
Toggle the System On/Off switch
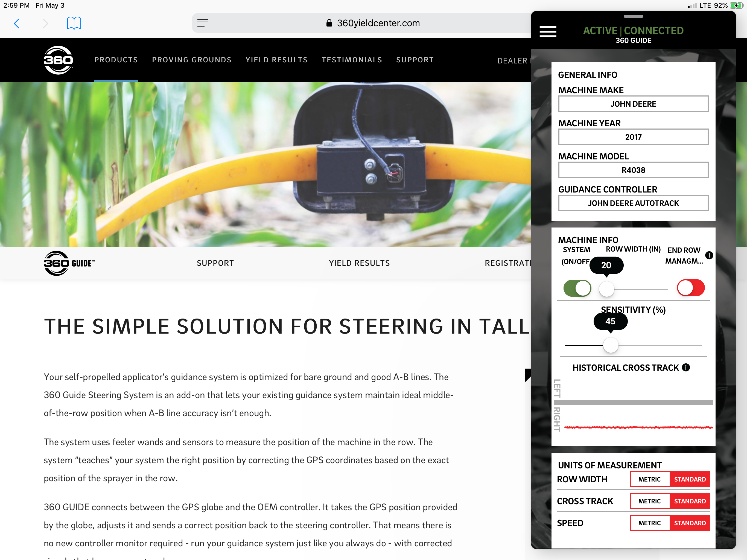[x=577, y=288]
